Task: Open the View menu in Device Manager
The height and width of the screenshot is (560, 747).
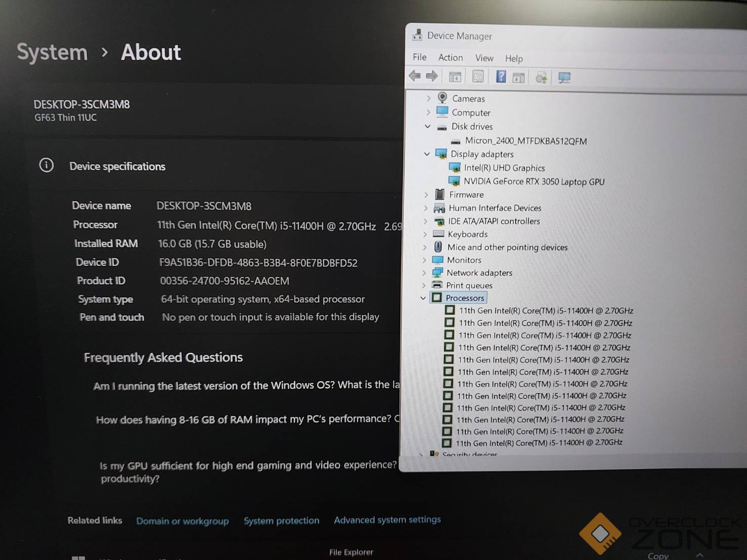Action: pyautogui.click(x=484, y=58)
